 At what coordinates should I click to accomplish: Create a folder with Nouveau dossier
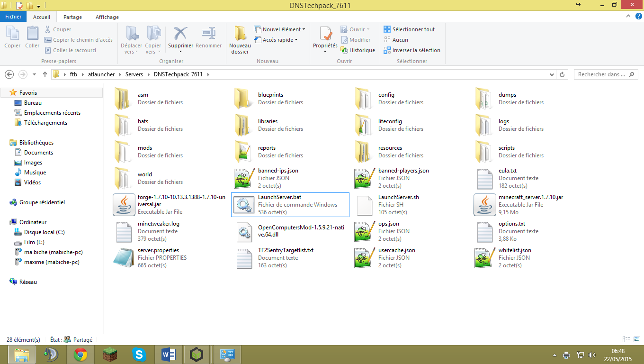pyautogui.click(x=240, y=40)
